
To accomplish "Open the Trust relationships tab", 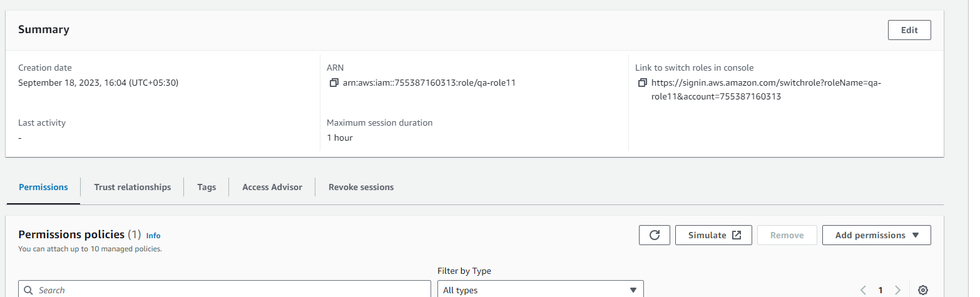I will click(132, 187).
